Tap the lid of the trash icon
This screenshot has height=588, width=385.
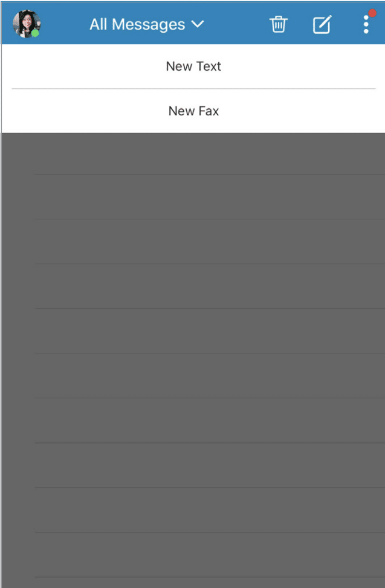(x=278, y=18)
